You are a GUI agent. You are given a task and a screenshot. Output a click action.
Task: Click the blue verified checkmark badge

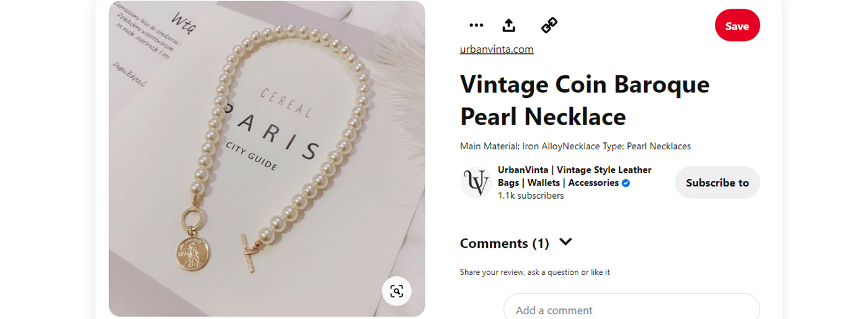click(x=626, y=183)
